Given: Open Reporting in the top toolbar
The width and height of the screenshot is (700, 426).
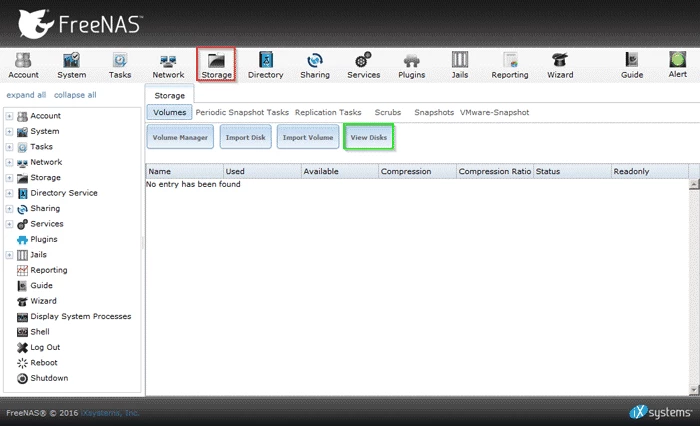Looking at the screenshot, I should tap(510, 65).
